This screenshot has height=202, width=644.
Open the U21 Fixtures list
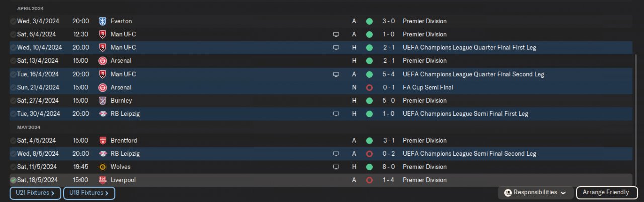pos(35,193)
